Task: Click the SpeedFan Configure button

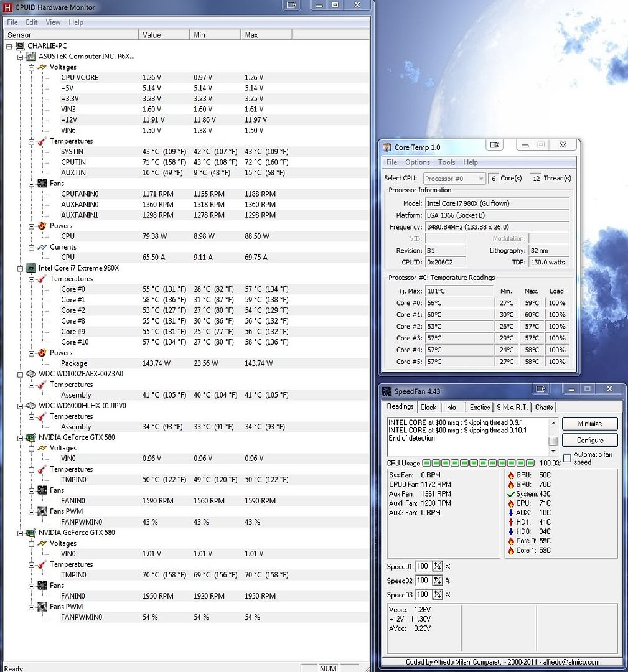Action: (x=590, y=441)
